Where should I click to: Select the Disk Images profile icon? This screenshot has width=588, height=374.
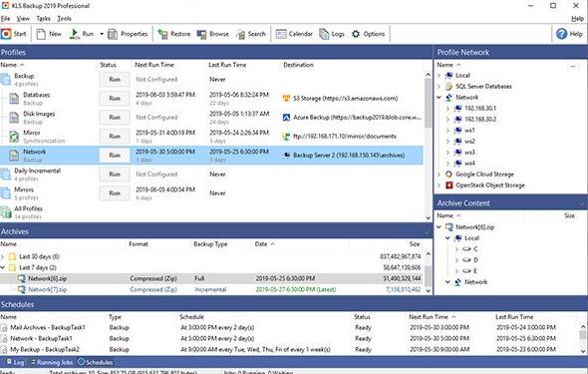(14, 118)
